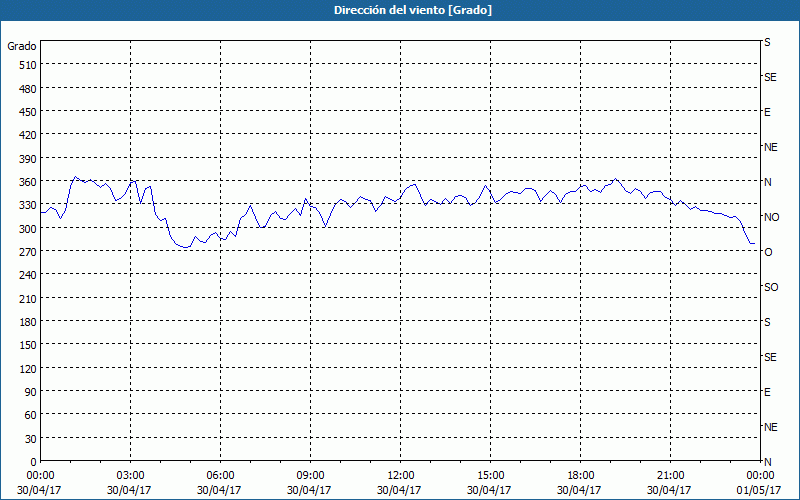Select the 'S' compass label above 510
The height and width of the screenshot is (500, 800).
coord(767,42)
